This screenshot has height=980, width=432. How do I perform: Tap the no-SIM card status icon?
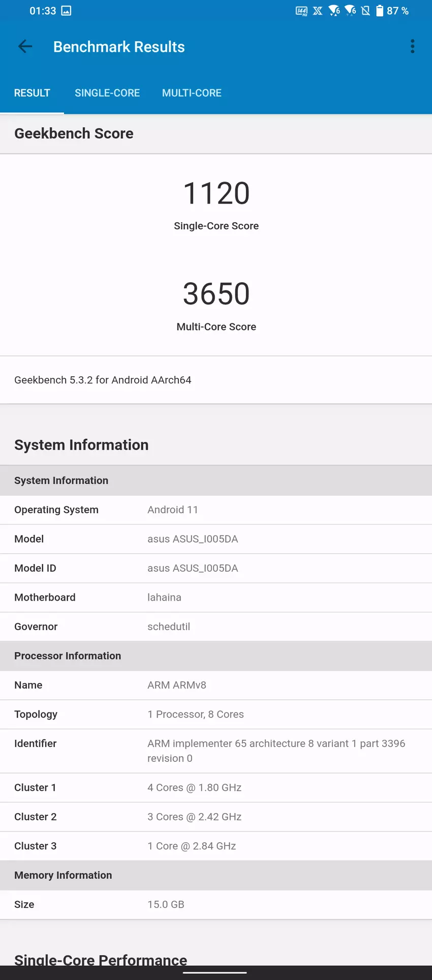(x=365, y=11)
